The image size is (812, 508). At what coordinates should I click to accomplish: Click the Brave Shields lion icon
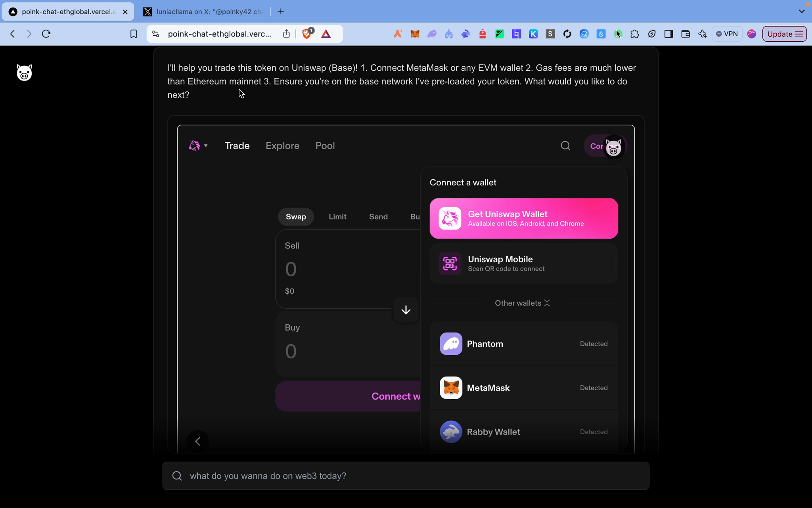(307, 34)
